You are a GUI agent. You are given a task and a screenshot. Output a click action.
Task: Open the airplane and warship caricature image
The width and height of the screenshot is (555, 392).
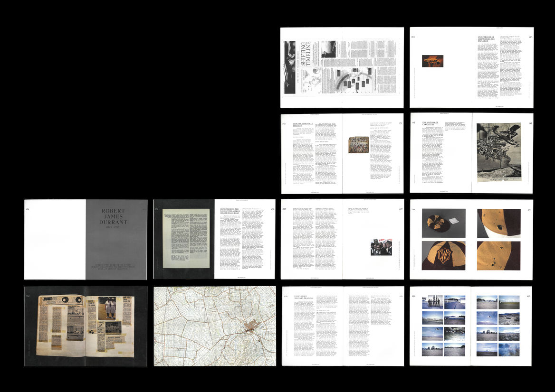point(498,150)
